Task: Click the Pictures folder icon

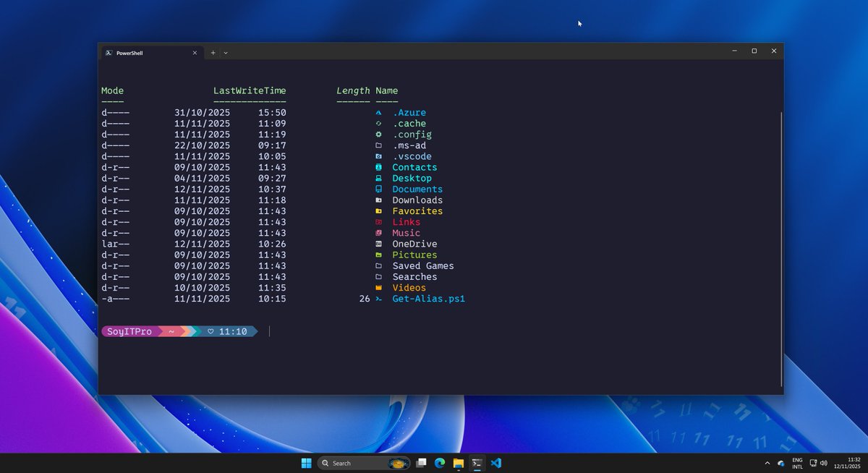Action: [378, 255]
